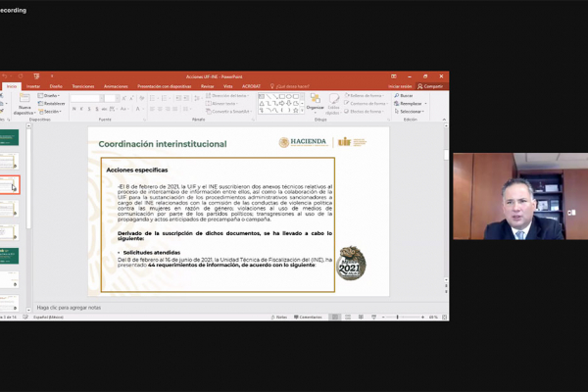Screen dimensions: 588x392
Task: Clear all formatting eraser icon
Action: [142, 98]
